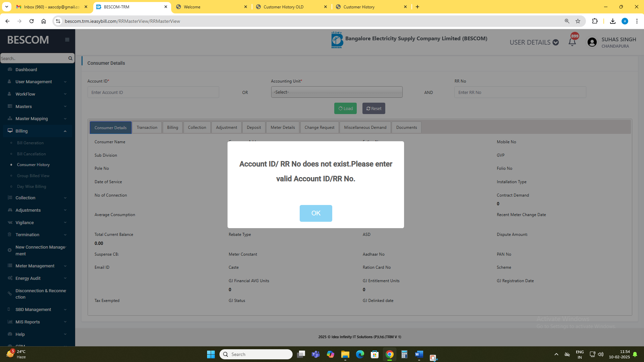The image size is (644, 362).
Task: Open browser downloads icon
Action: coord(613,21)
